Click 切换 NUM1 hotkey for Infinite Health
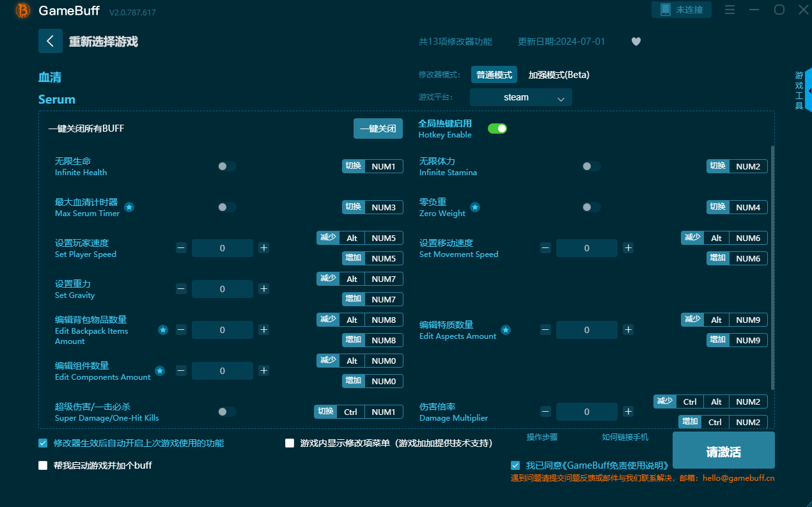This screenshot has height=507, width=812. coord(373,166)
